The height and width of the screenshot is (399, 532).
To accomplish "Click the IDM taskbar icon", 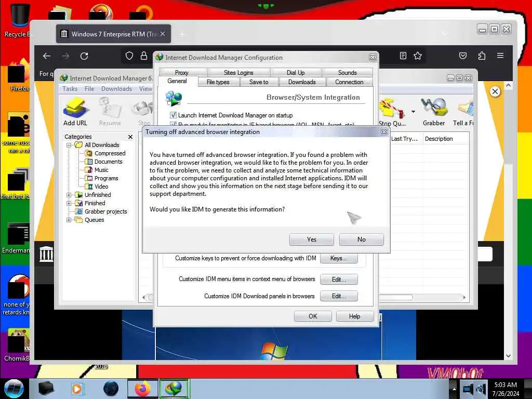I will point(174,389).
